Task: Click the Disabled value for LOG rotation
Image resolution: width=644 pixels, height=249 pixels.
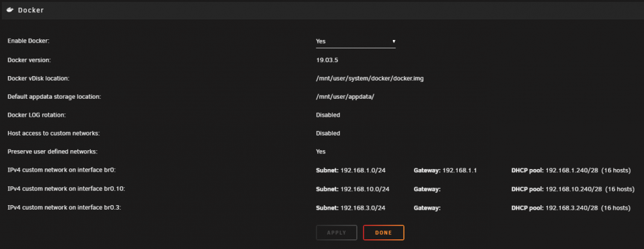Action: (328, 115)
